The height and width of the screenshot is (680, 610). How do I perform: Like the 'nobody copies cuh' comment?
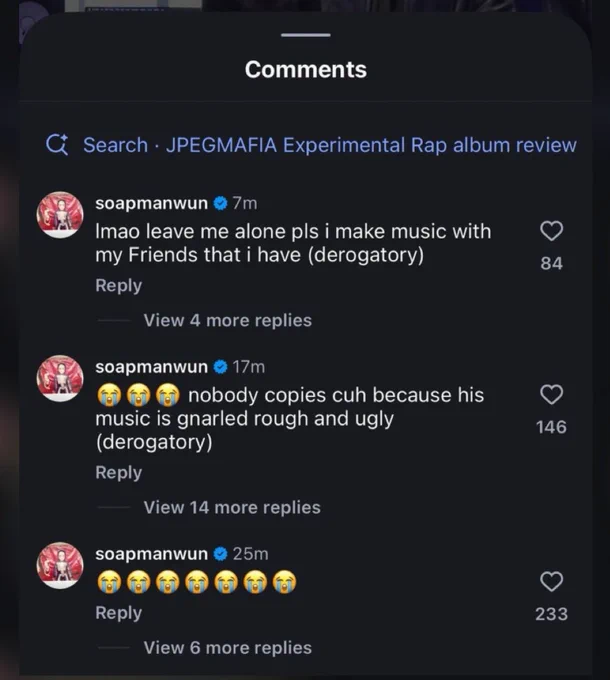551,394
